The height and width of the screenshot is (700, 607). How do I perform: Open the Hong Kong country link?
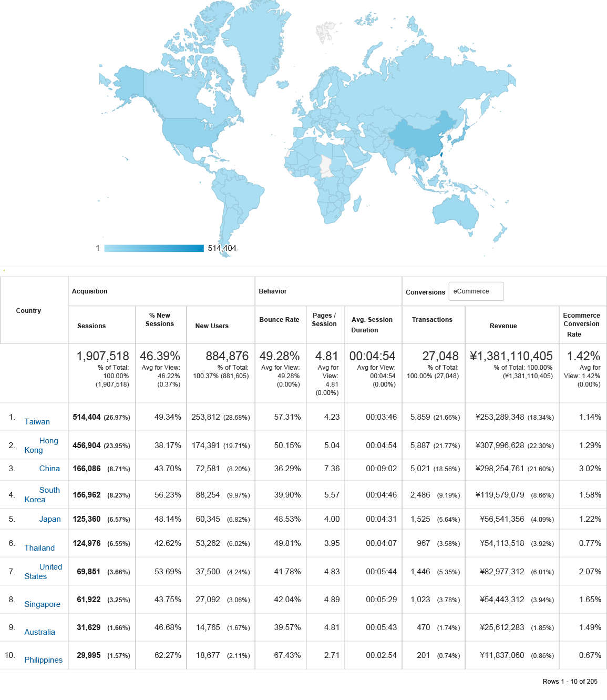pyautogui.click(x=42, y=445)
